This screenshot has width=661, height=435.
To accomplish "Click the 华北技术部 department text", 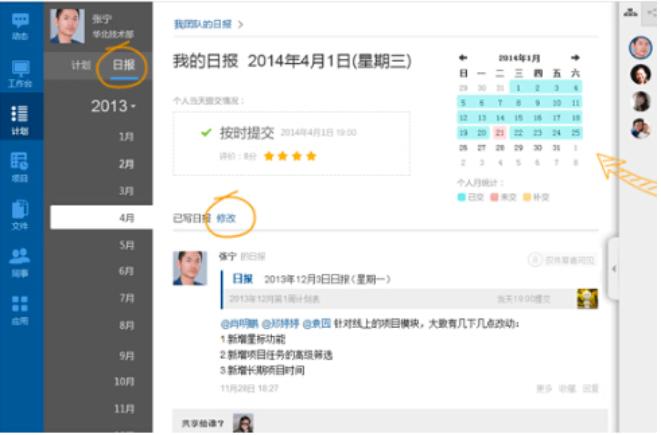I will pos(113,35).
